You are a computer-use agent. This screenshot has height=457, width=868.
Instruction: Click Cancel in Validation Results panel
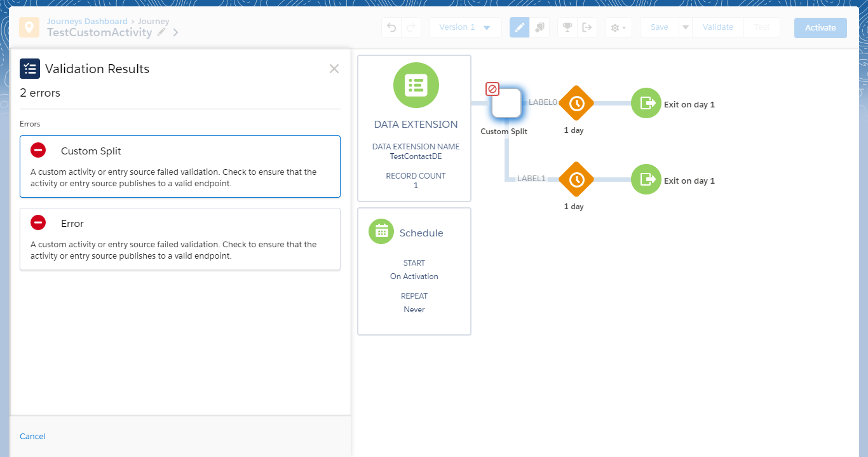pos(32,436)
